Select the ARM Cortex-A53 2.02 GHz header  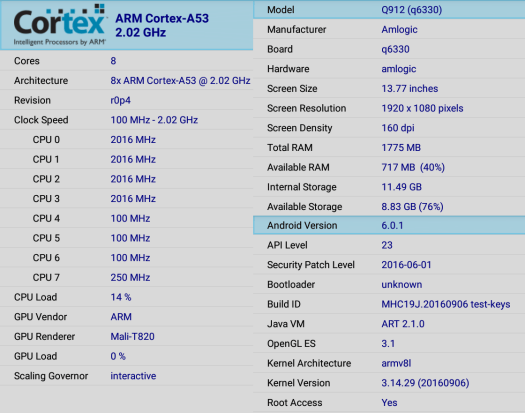coord(162,25)
